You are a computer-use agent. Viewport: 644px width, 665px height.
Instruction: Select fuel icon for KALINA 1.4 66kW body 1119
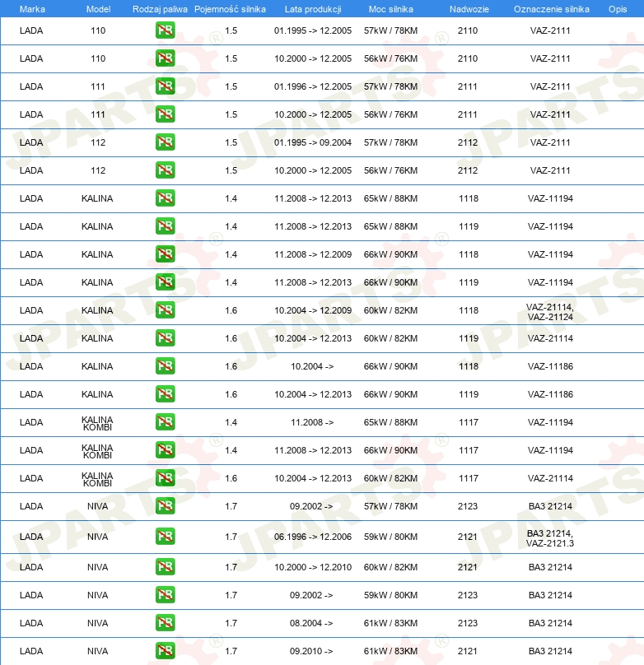(165, 282)
